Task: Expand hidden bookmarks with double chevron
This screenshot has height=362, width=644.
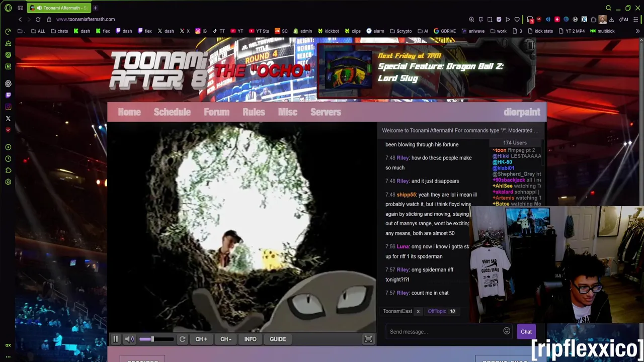Action: (x=637, y=31)
